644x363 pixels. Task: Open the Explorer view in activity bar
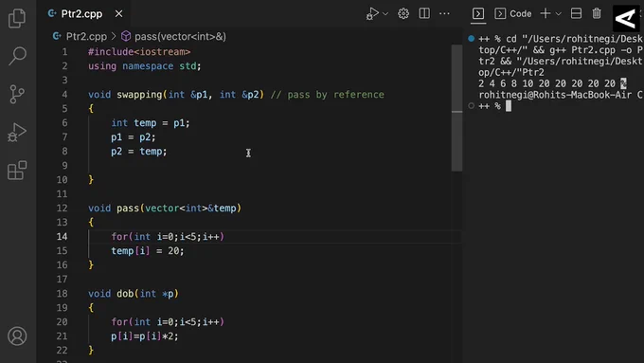point(17,18)
